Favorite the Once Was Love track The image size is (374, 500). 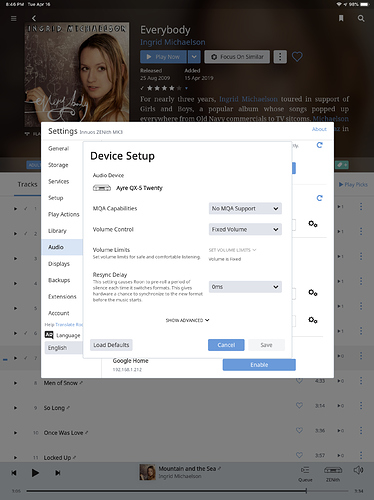click(x=299, y=430)
